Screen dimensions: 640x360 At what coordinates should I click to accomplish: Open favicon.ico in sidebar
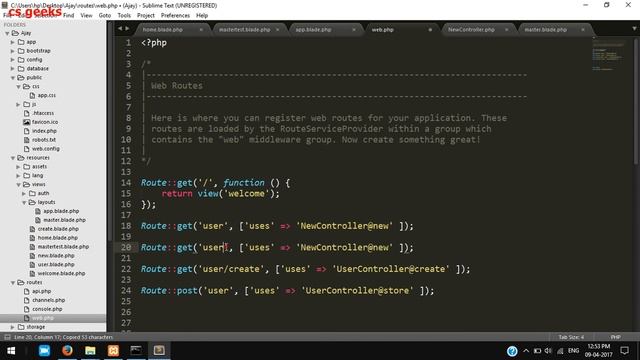45,122
